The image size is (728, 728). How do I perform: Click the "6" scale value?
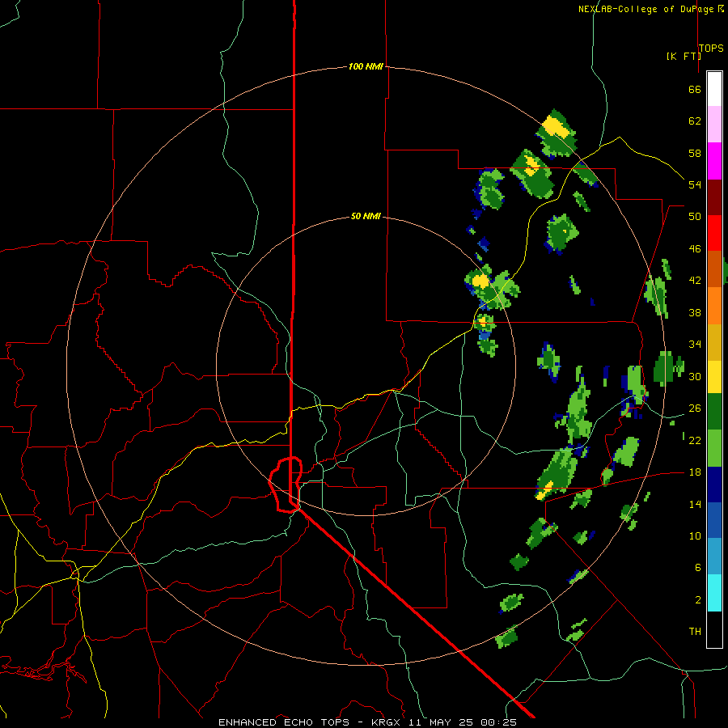tap(698, 568)
